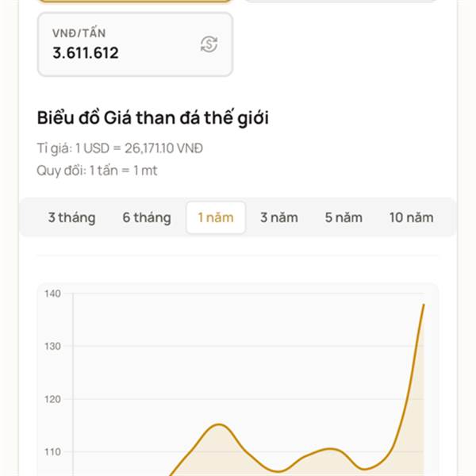Click the VNĐ/TẤN price value 3.611.612
Screen dimensions: 476x476
[86, 53]
